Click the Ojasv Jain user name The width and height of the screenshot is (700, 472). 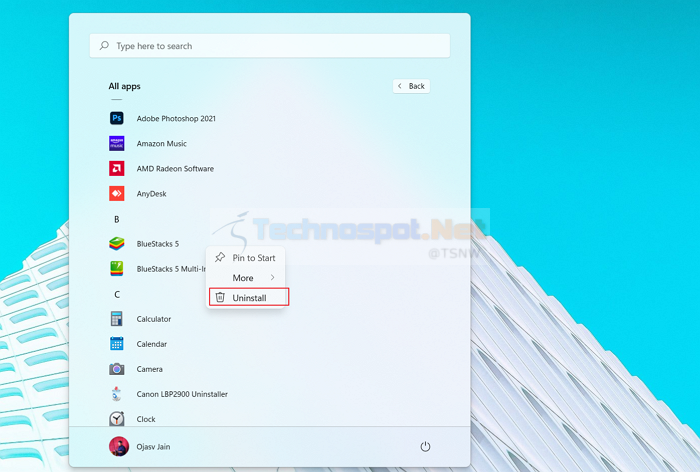tap(153, 447)
